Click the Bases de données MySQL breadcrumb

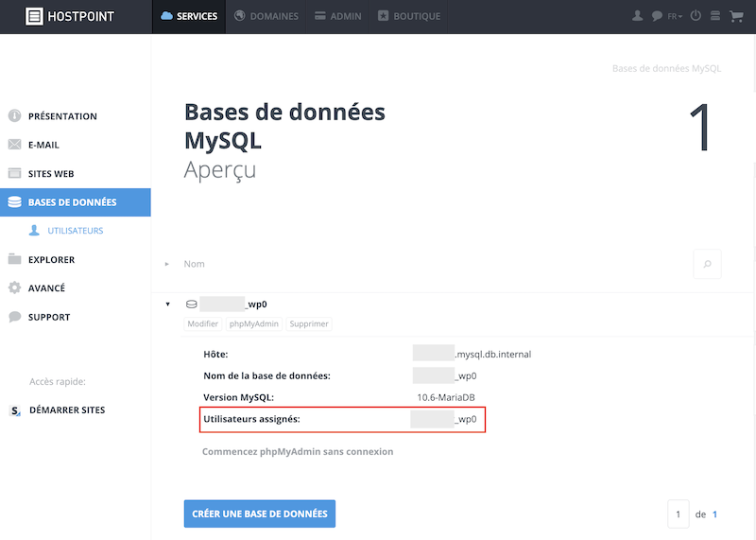(666, 68)
